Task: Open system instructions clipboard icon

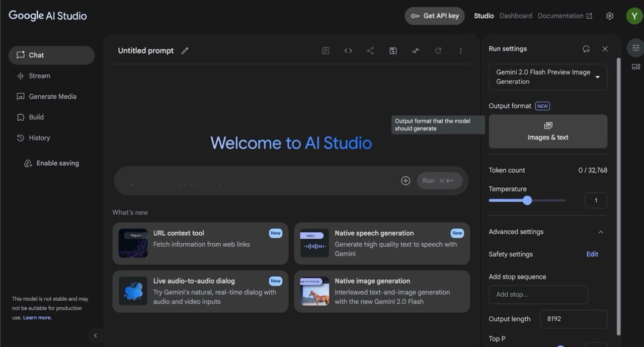Action: (x=326, y=51)
